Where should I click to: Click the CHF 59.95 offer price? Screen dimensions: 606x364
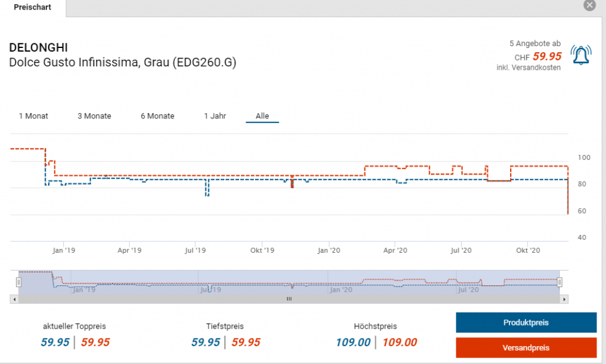(x=547, y=57)
